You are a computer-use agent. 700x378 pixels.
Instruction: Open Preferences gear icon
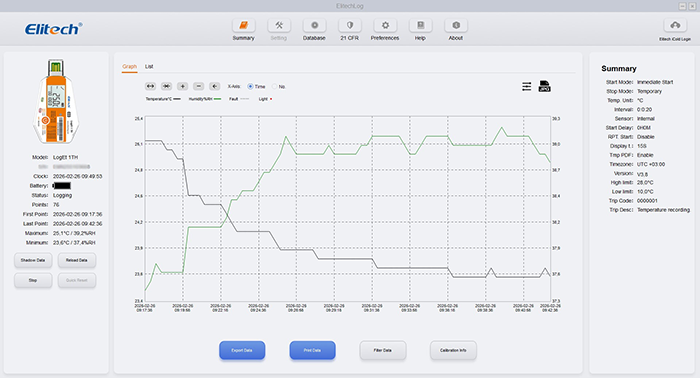(385, 25)
